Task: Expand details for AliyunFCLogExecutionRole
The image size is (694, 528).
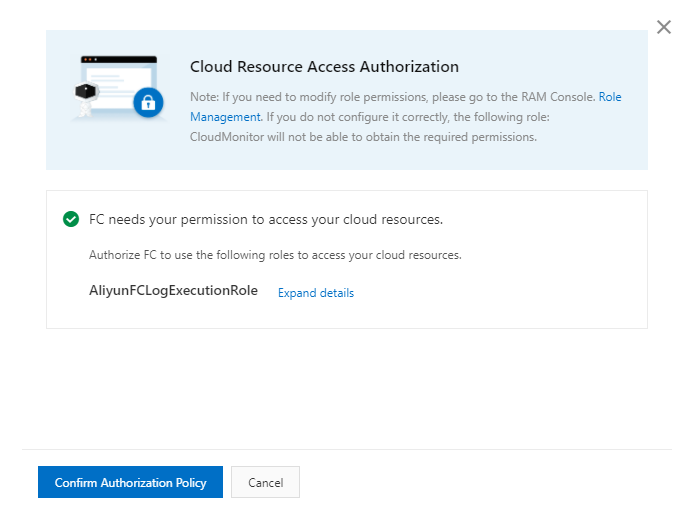Action: point(316,293)
